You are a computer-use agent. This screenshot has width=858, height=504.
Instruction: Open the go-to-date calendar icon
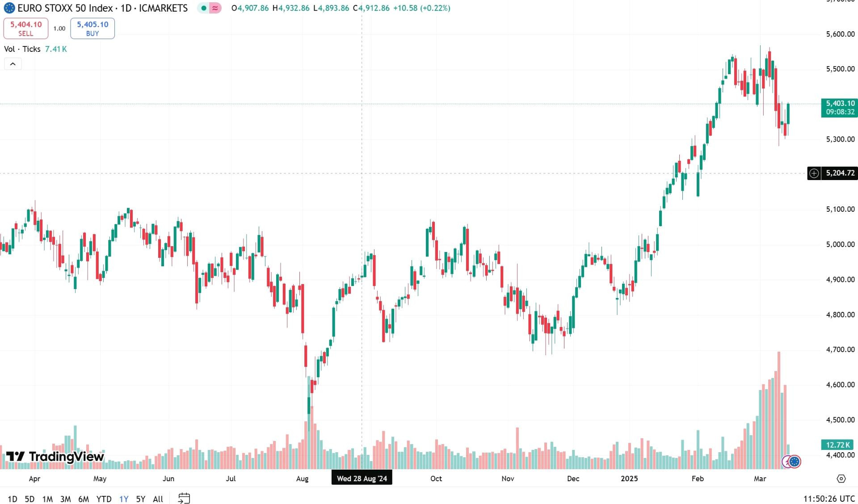pyautogui.click(x=184, y=498)
